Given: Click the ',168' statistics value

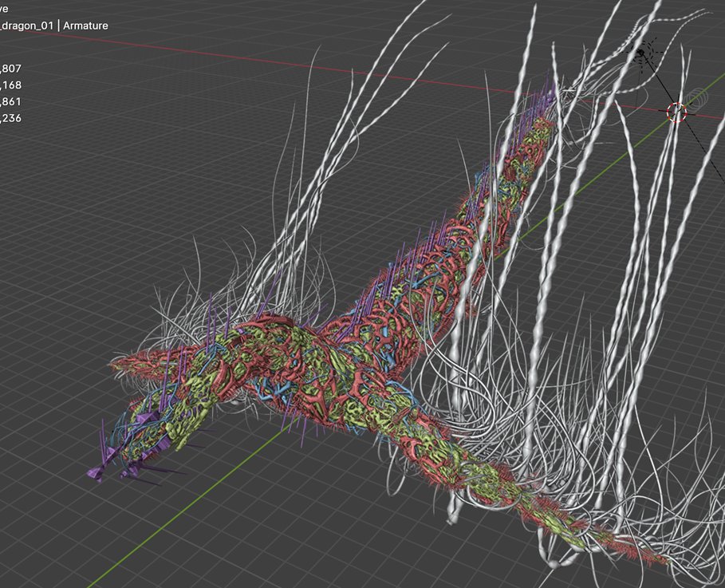Looking at the screenshot, I should [10, 85].
